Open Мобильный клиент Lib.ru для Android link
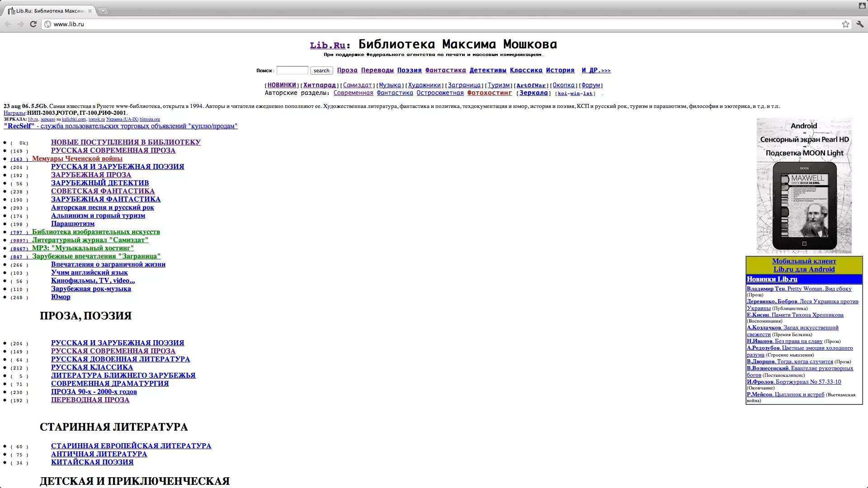Image resolution: width=868 pixels, height=488 pixels. 804,265
